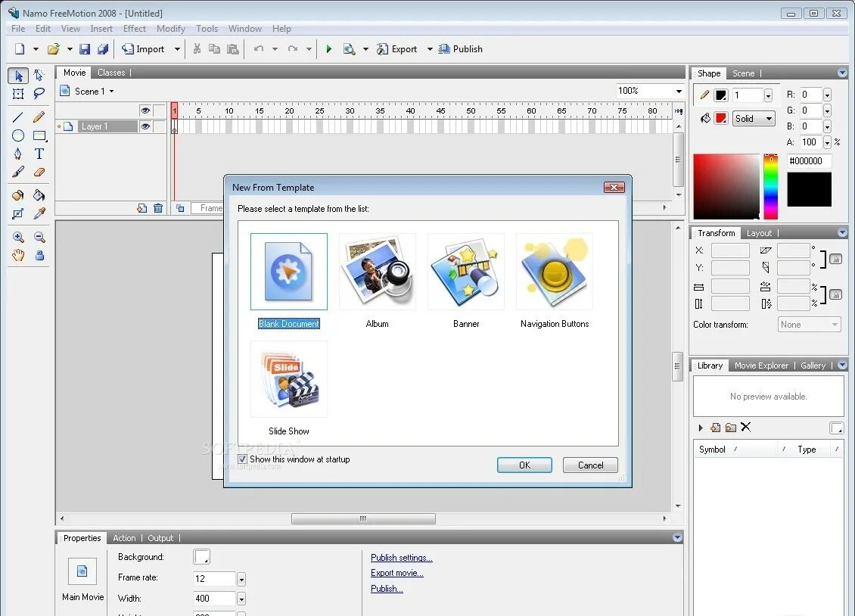
Task: Click the delete layer trash icon
Action: [158, 208]
